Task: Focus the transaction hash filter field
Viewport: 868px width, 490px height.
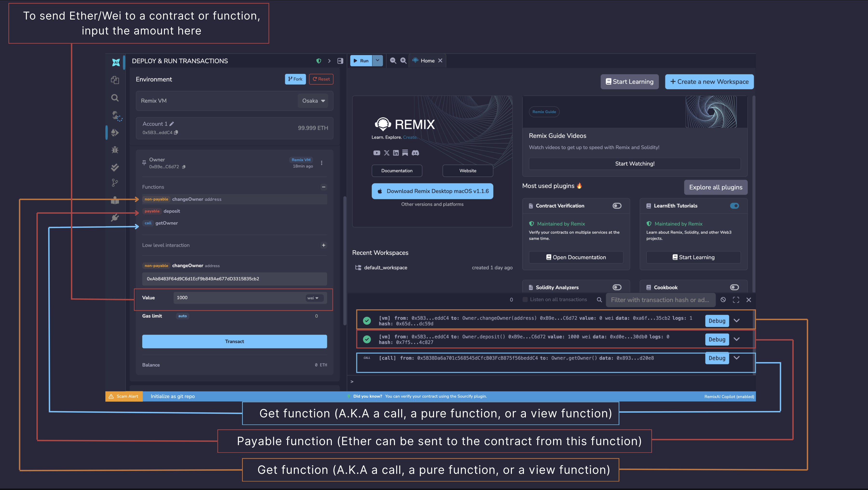Action: coord(660,300)
